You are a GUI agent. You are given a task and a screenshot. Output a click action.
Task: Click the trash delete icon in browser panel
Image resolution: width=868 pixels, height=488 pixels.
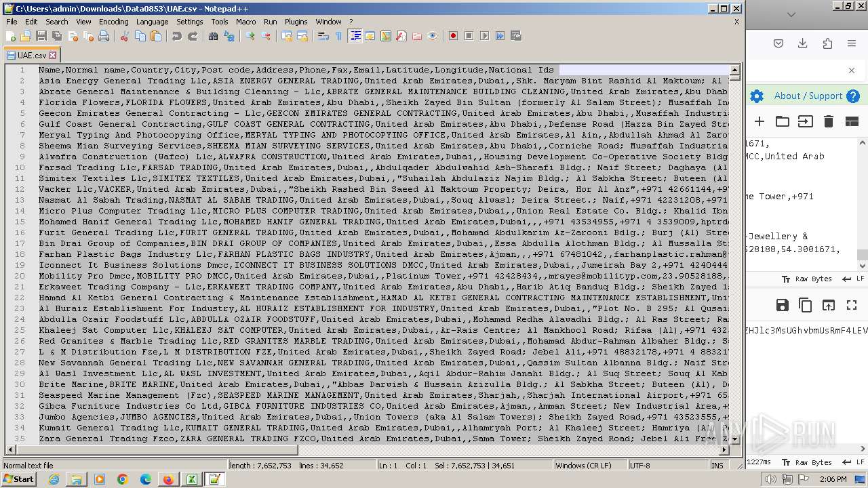pyautogui.click(x=828, y=121)
